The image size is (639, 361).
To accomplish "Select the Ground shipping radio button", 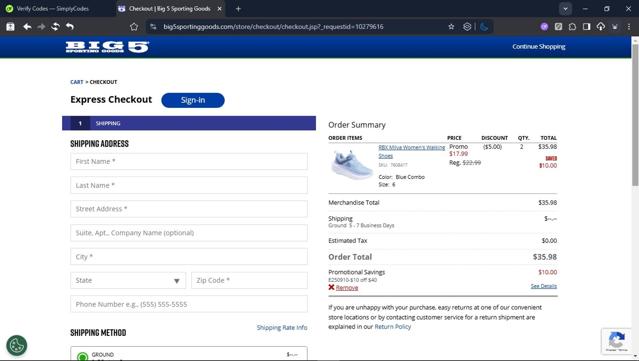I will click(82, 357).
